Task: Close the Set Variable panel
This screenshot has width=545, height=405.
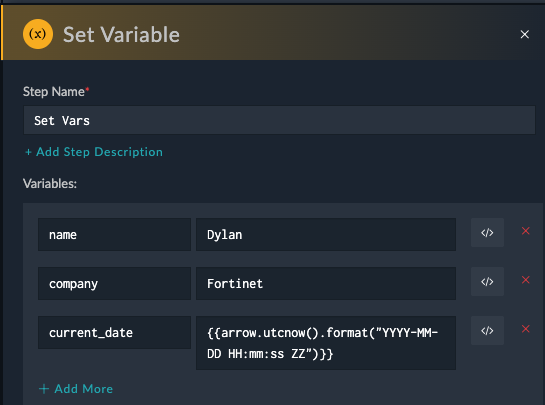Action: pyautogui.click(x=524, y=34)
